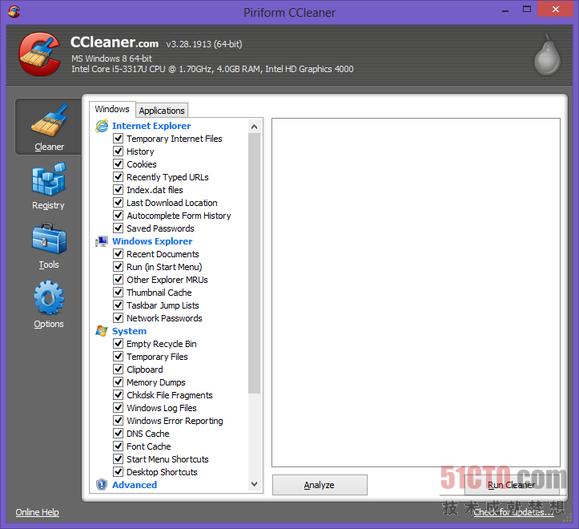Toggle Desktop Shortcuts checkbox
579x529 pixels.
tap(118, 472)
